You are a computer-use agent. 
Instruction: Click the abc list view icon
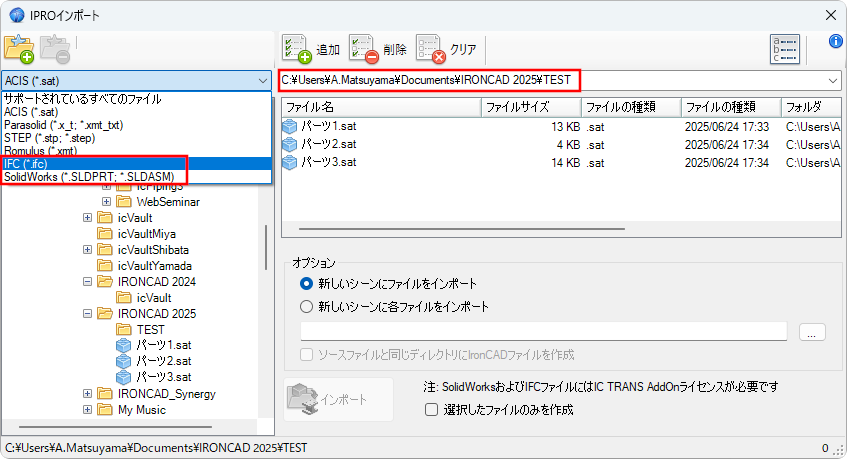(784, 49)
